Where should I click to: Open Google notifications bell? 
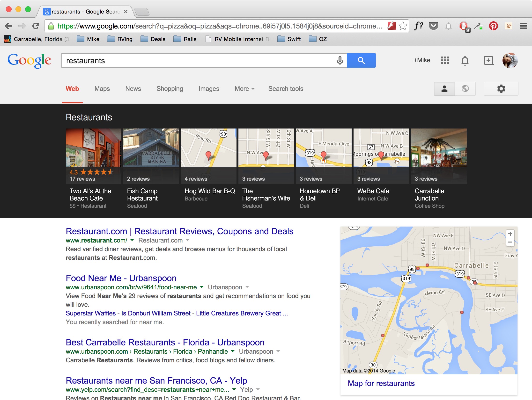click(465, 61)
